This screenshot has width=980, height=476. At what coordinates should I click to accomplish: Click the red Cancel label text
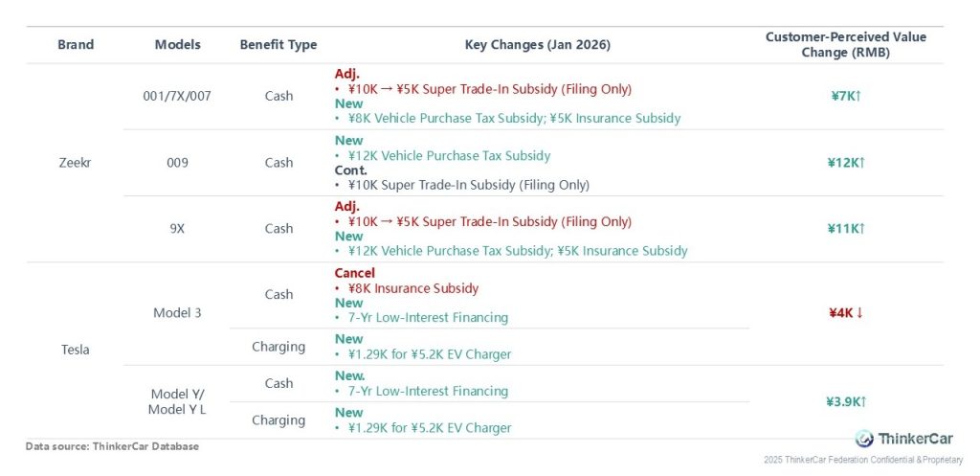tap(354, 273)
